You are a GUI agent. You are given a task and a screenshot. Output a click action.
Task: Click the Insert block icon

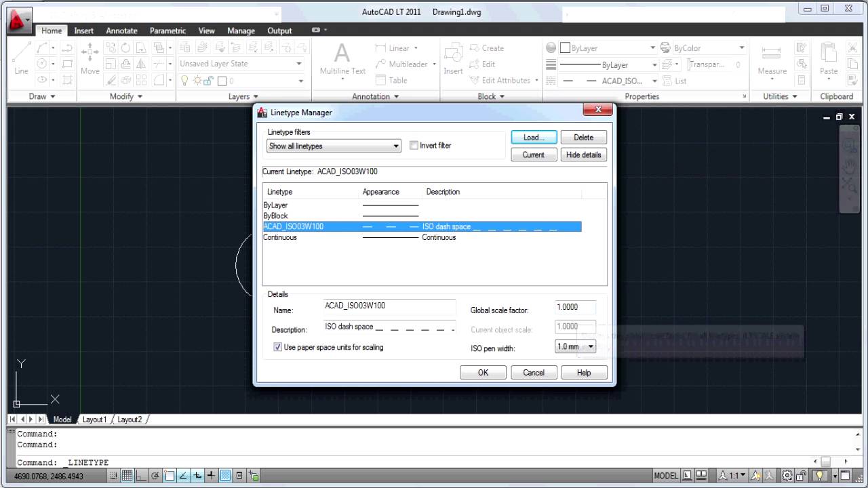point(453,60)
